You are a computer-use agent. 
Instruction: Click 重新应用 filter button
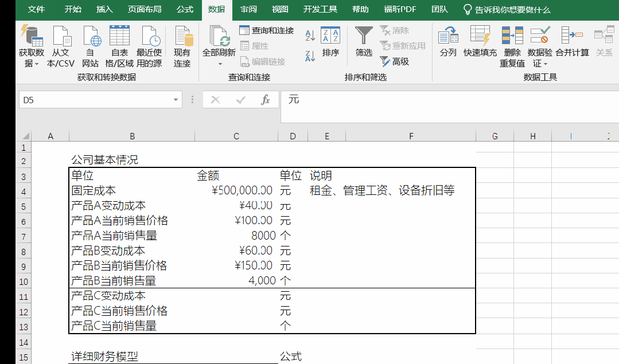coord(403,46)
